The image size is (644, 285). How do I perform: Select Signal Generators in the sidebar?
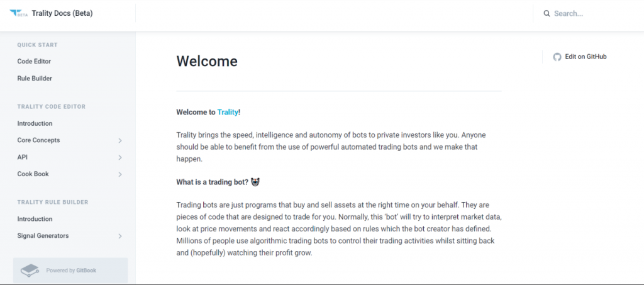click(x=43, y=236)
